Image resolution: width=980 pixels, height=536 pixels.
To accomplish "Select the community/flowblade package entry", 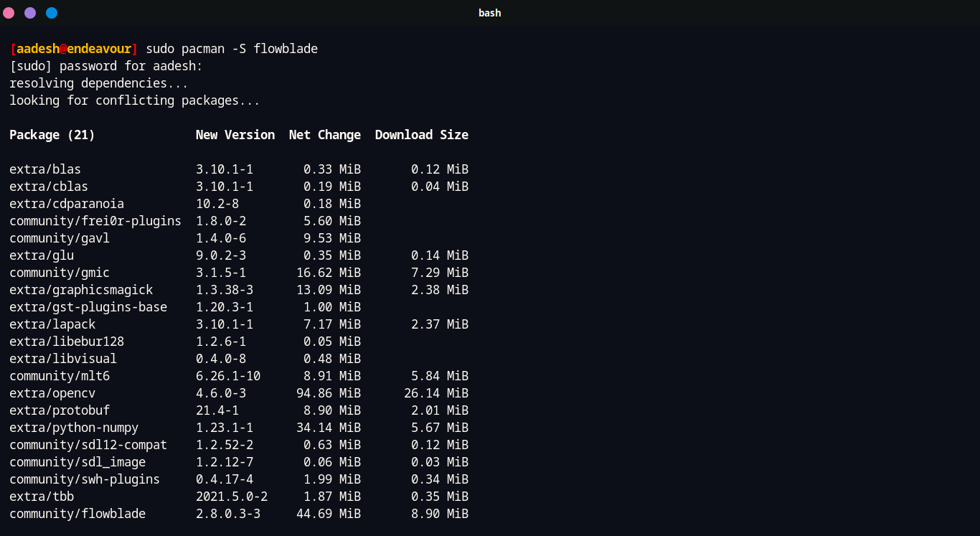I will pyautogui.click(x=77, y=513).
